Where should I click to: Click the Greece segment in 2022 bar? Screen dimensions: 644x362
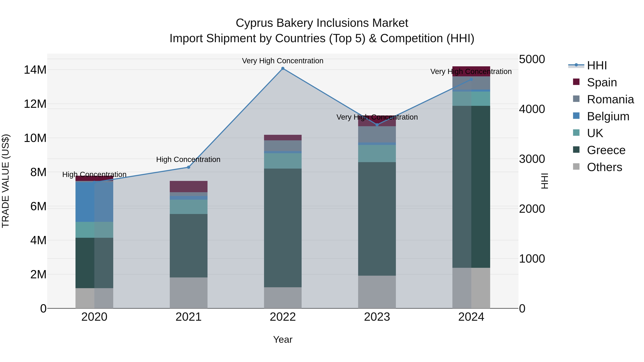pyautogui.click(x=283, y=228)
